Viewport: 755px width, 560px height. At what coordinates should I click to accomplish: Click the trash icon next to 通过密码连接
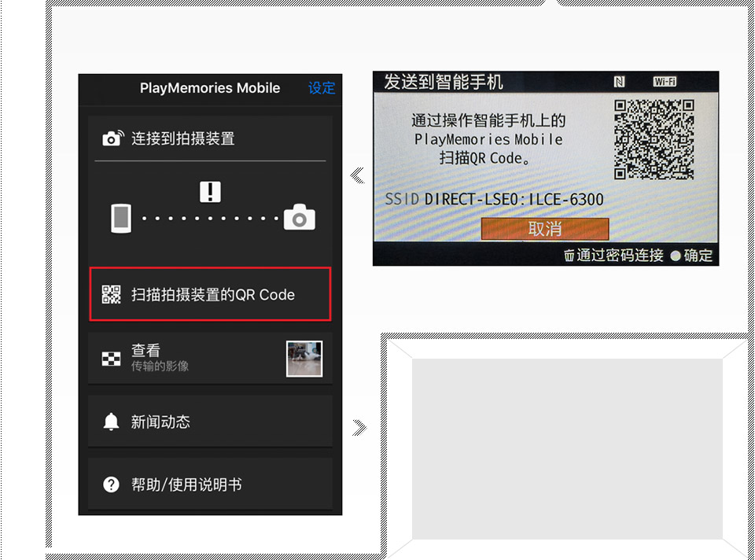tap(569, 256)
